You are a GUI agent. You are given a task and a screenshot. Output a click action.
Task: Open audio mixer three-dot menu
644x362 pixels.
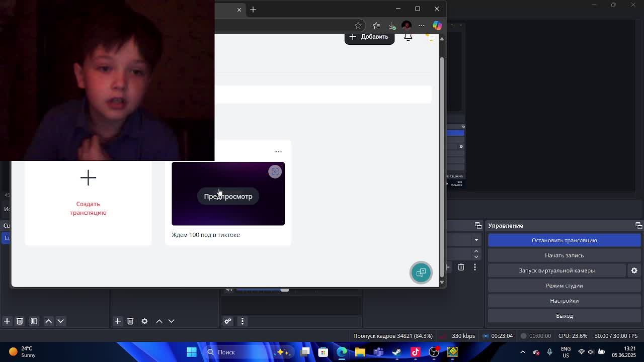click(242, 321)
